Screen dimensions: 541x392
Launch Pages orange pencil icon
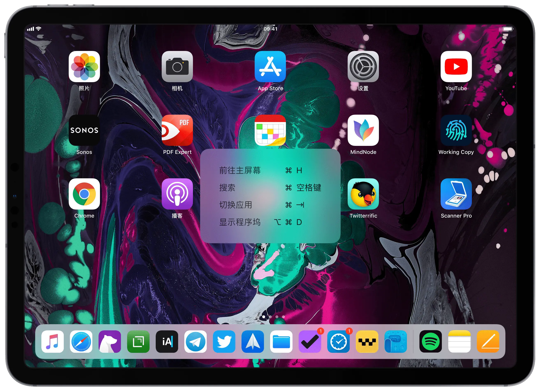488,341
